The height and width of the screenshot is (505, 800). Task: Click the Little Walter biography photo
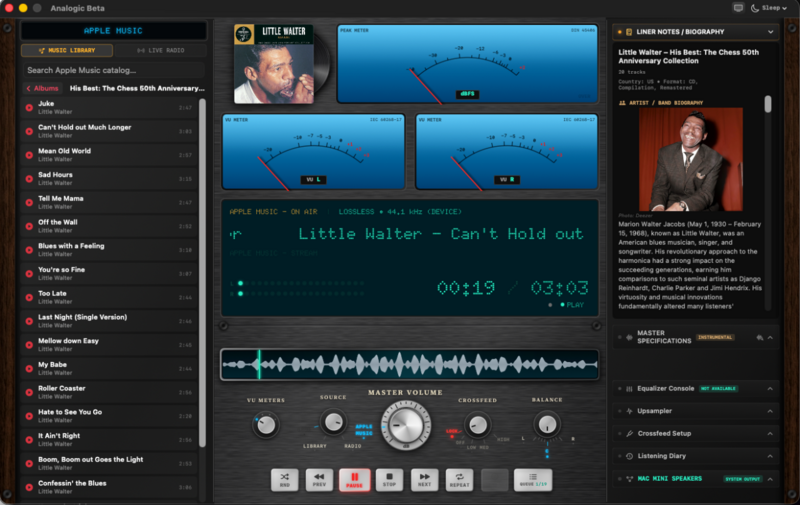click(x=691, y=159)
